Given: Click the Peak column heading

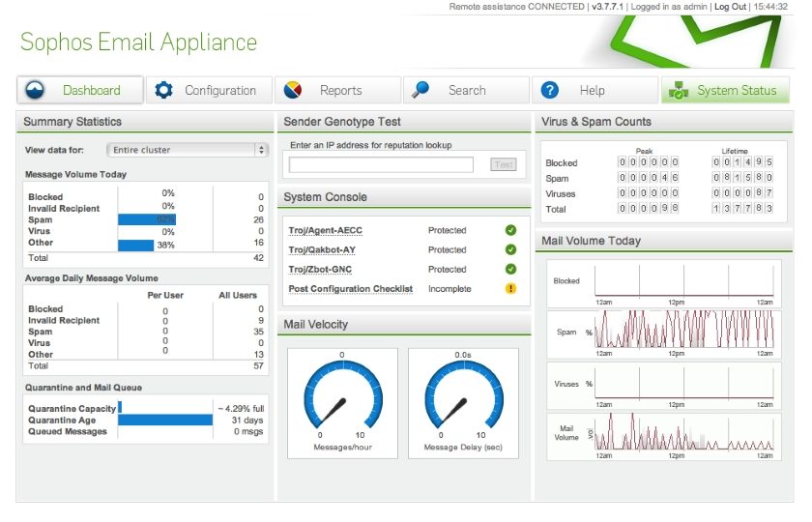Looking at the screenshot, I should [x=644, y=151].
